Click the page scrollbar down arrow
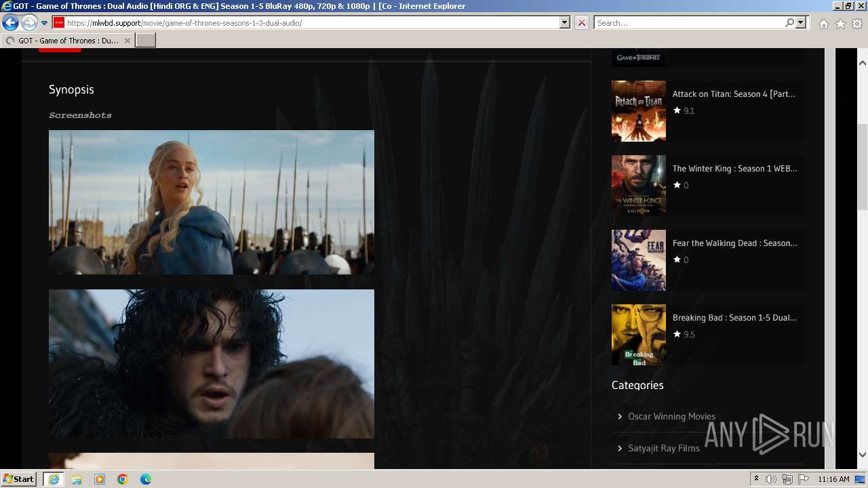Image resolution: width=868 pixels, height=488 pixels. (x=862, y=455)
